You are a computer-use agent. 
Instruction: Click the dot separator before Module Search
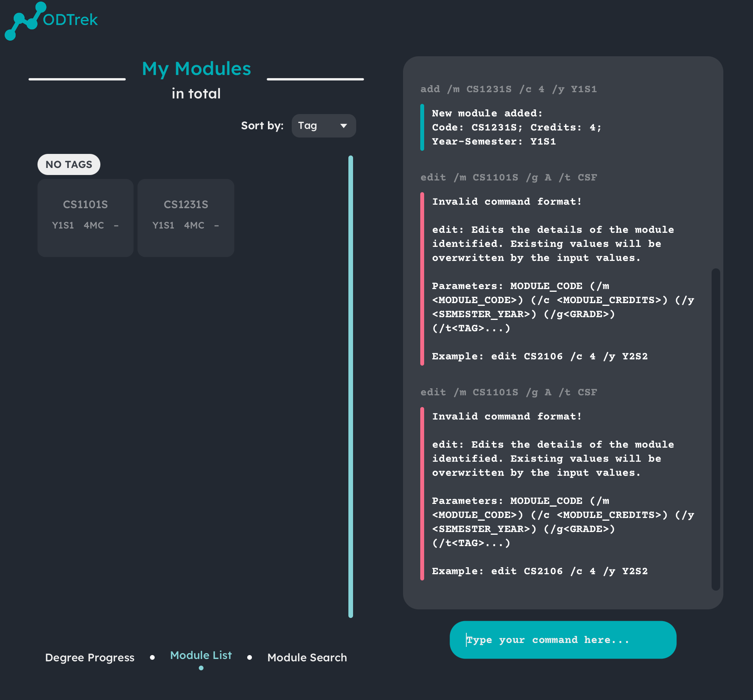pos(250,657)
